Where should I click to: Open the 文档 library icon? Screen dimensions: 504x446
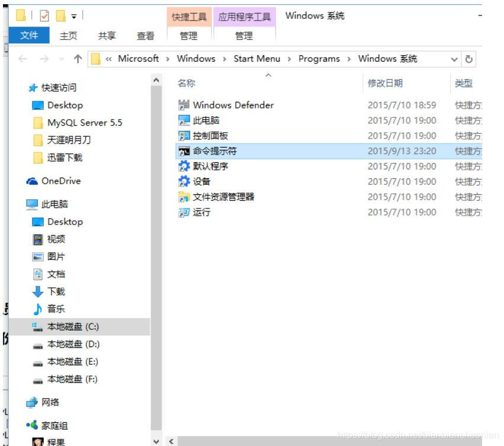coord(37,274)
